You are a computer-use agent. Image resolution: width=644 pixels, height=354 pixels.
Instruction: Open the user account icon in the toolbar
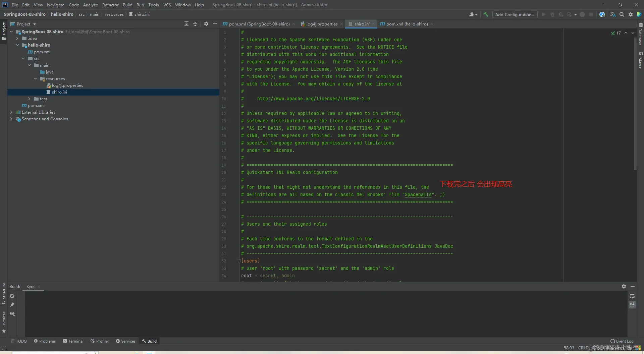pyautogui.click(x=473, y=14)
